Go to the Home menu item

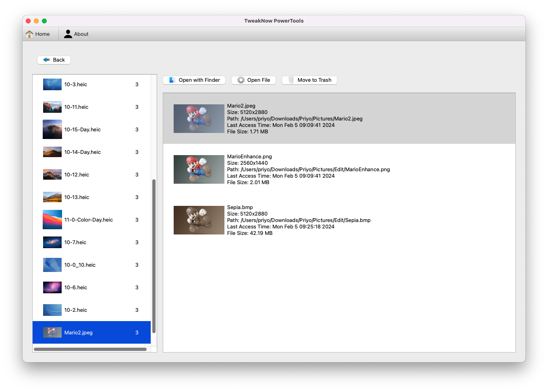42,34
